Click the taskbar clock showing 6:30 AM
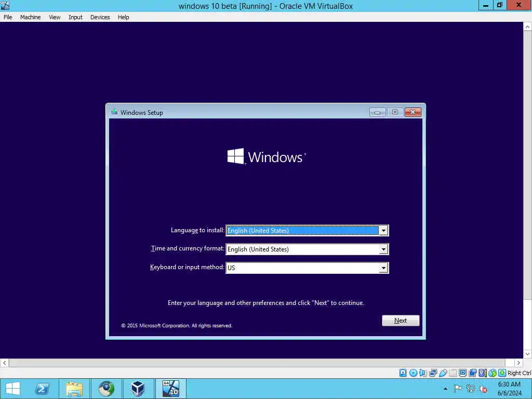Image resolution: width=532 pixels, height=399 pixels. pyautogui.click(x=509, y=389)
